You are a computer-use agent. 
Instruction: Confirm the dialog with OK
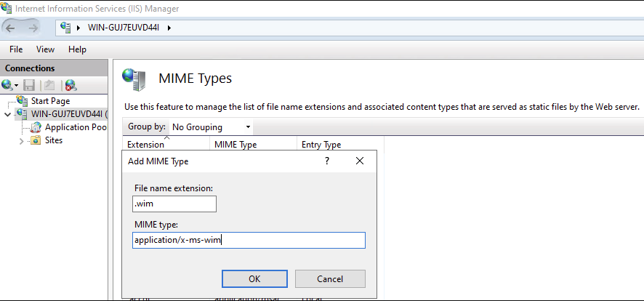[x=254, y=279]
